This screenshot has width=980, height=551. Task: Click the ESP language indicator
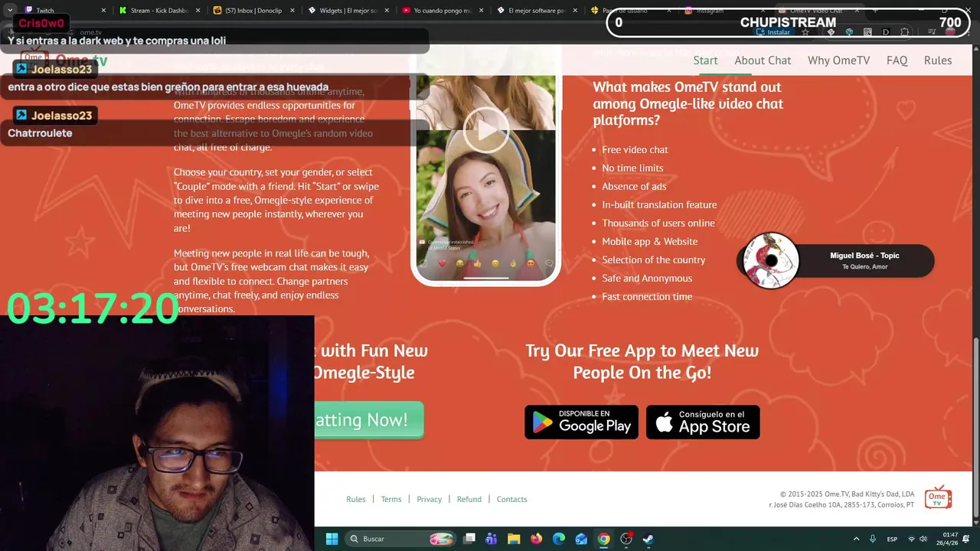[x=892, y=539]
